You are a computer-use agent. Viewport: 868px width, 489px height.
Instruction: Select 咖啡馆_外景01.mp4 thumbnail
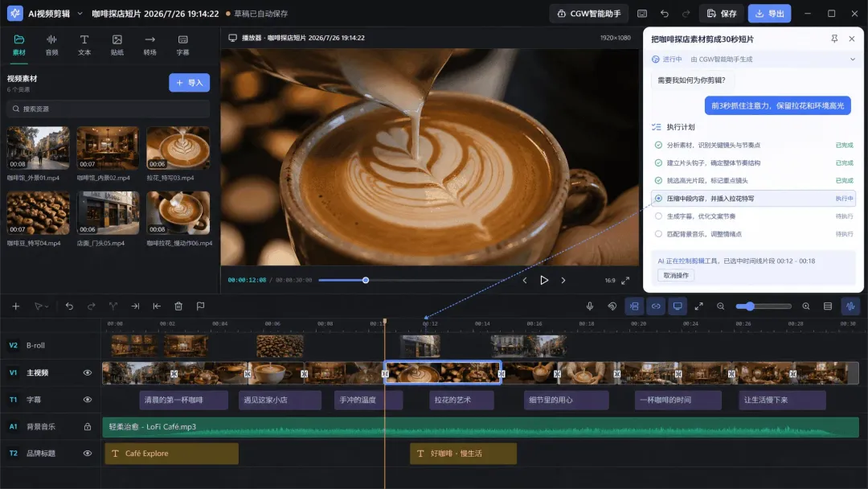click(39, 148)
